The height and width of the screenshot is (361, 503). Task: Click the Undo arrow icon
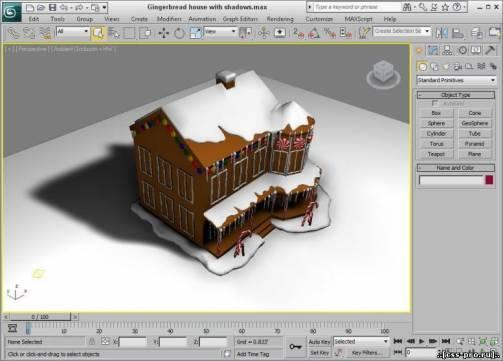pos(63,7)
